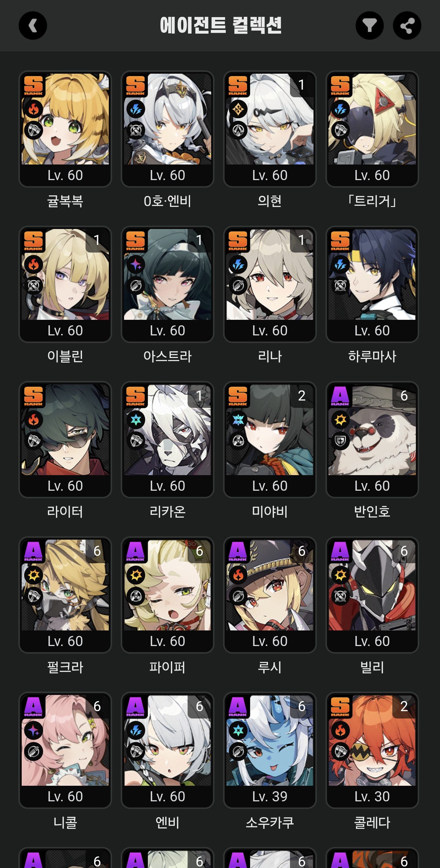This screenshot has width=440, height=868.
Task: Open the filter funnel icon
Action: coord(370,26)
